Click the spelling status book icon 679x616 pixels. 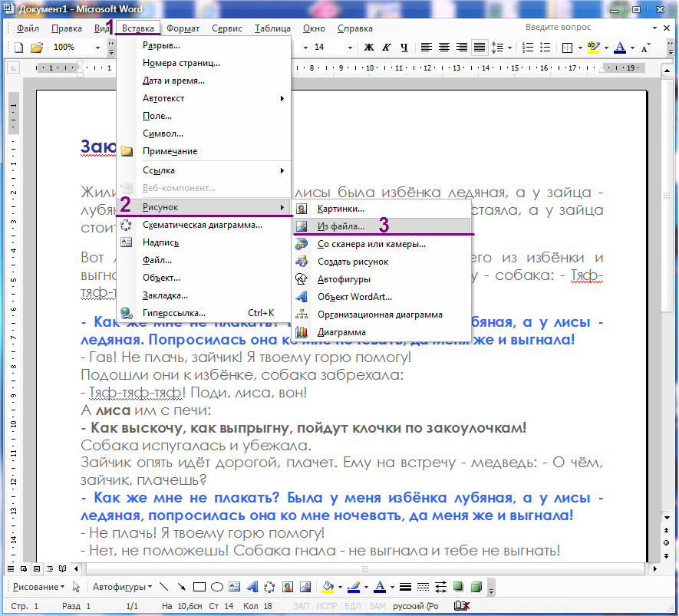tap(462, 606)
